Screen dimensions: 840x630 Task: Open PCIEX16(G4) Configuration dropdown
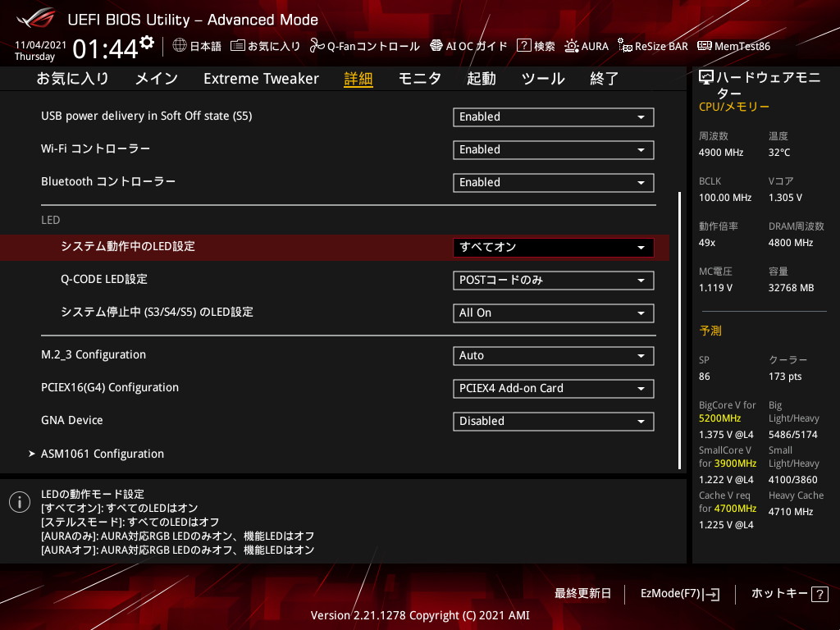click(x=554, y=388)
